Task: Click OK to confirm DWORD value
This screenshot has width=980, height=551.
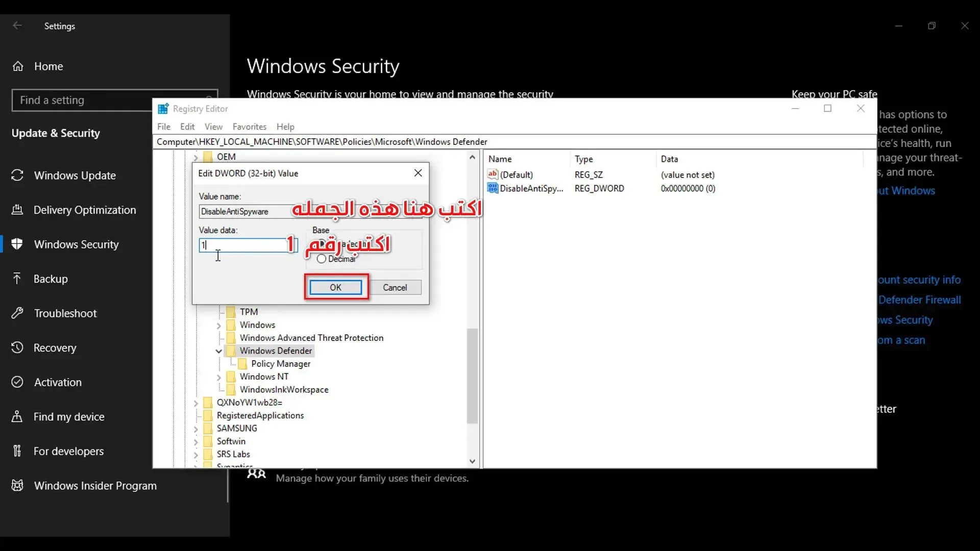Action: [x=335, y=287]
